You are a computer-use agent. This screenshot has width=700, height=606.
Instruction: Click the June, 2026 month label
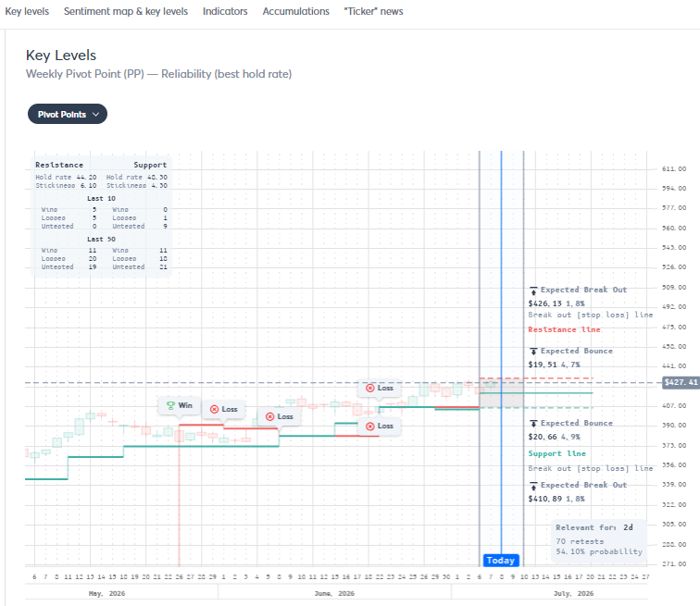334,594
